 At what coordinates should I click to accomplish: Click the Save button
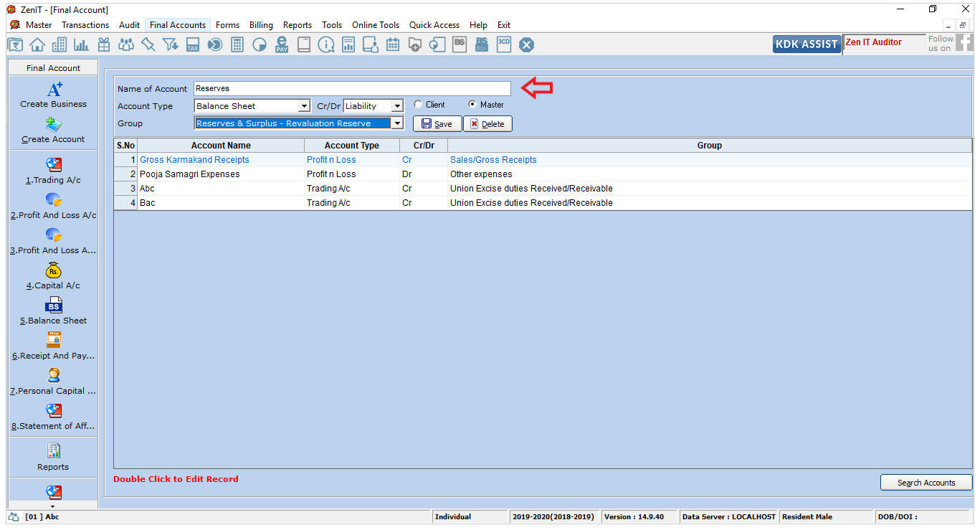point(437,124)
